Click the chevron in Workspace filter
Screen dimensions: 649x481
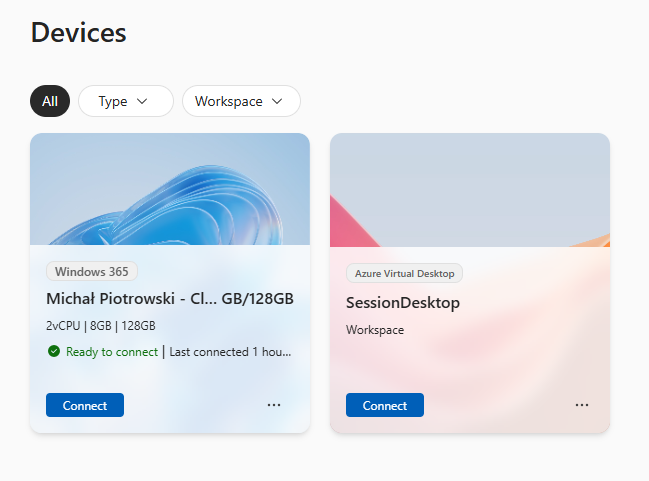pyautogui.click(x=277, y=101)
